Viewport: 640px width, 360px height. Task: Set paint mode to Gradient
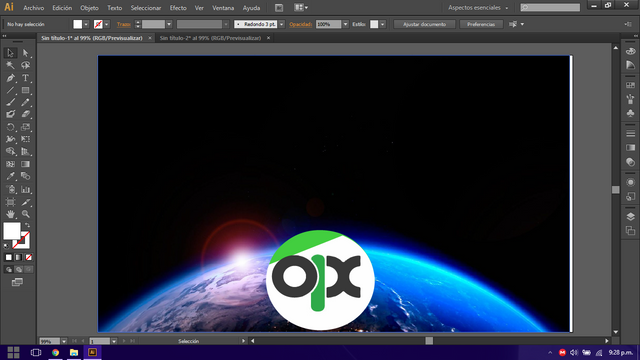[x=18, y=257]
